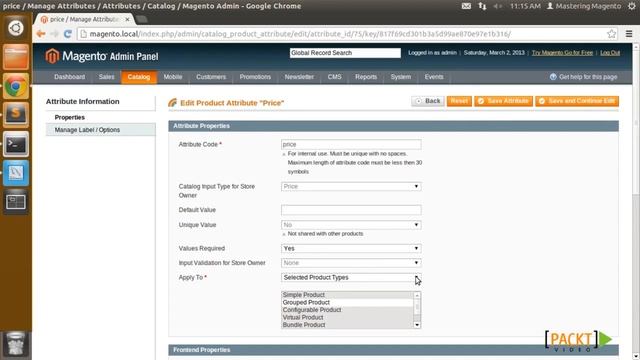This screenshot has width=640, height=360.
Task: Open the Chrome menu icon
Action: point(629,34)
